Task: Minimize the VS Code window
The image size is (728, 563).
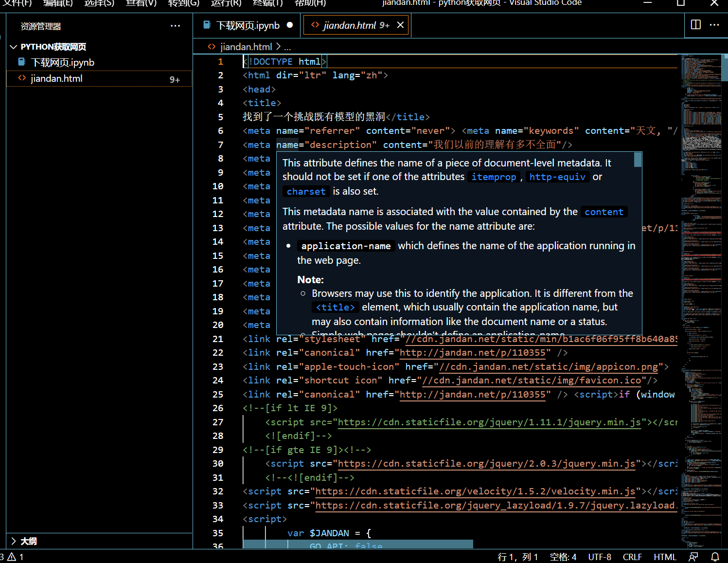Action: point(647,3)
